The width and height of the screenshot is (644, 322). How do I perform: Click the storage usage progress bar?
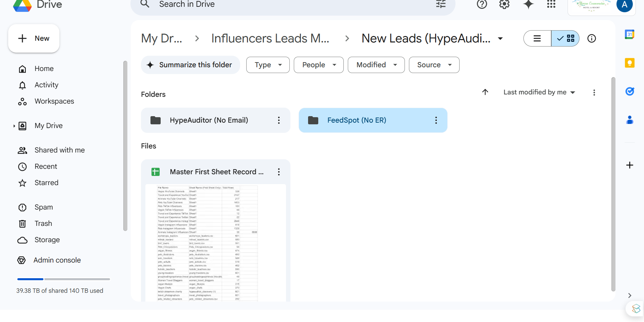point(64,279)
